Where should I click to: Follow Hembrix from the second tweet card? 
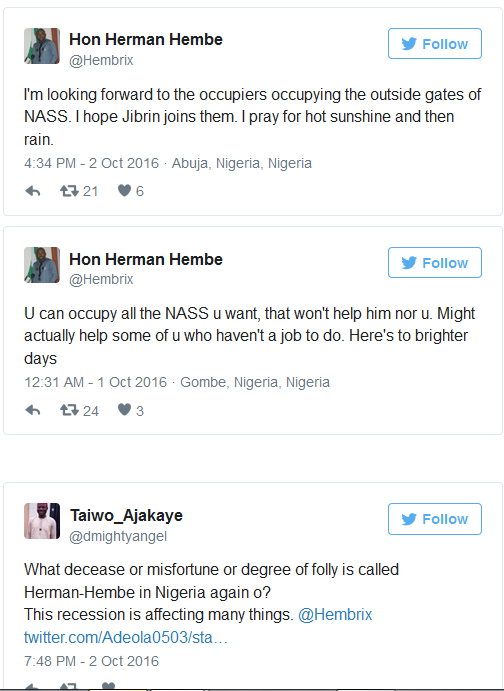point(435,263)
